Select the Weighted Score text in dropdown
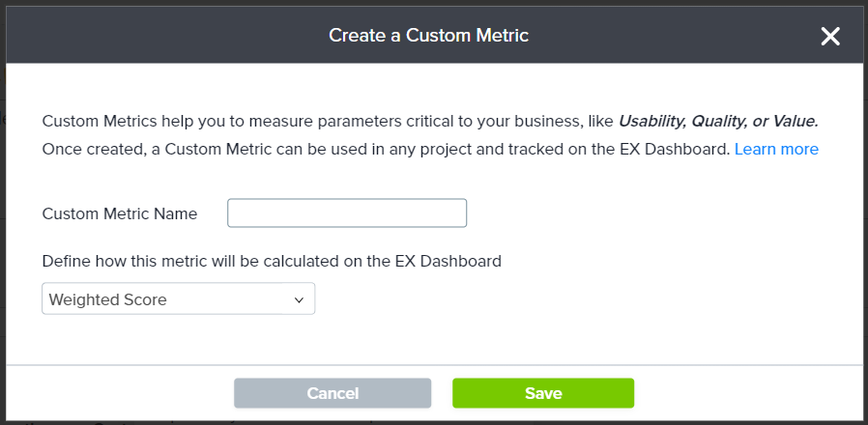 pyautogui.click(x=108, y=299)
